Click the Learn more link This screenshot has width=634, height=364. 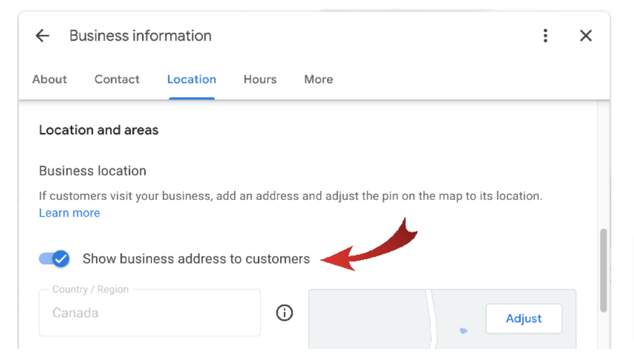pyautogui.click(x=70, y=212)
